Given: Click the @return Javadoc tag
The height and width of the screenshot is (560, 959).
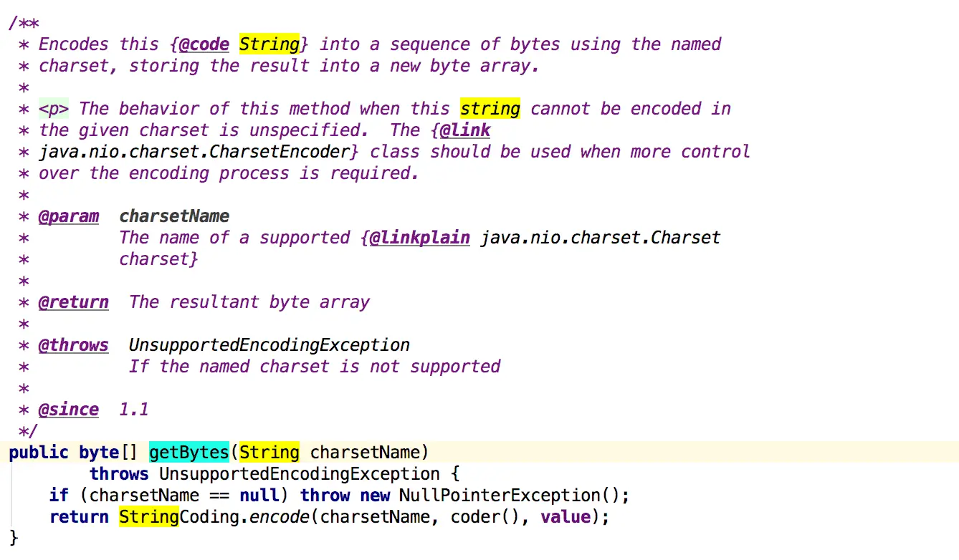Looking at the screenshot, I should [x=74, y=302].
